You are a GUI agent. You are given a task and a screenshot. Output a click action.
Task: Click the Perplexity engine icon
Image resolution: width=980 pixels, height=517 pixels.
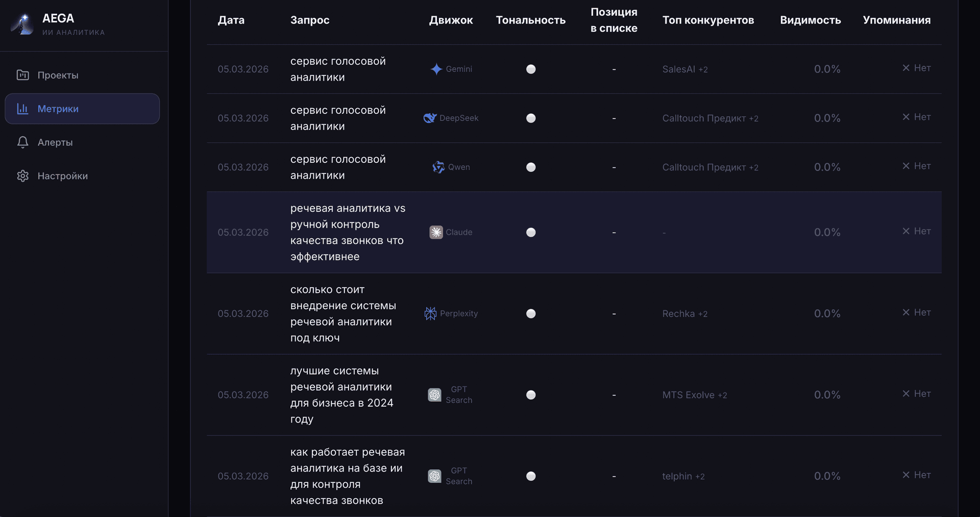(430, 313)
